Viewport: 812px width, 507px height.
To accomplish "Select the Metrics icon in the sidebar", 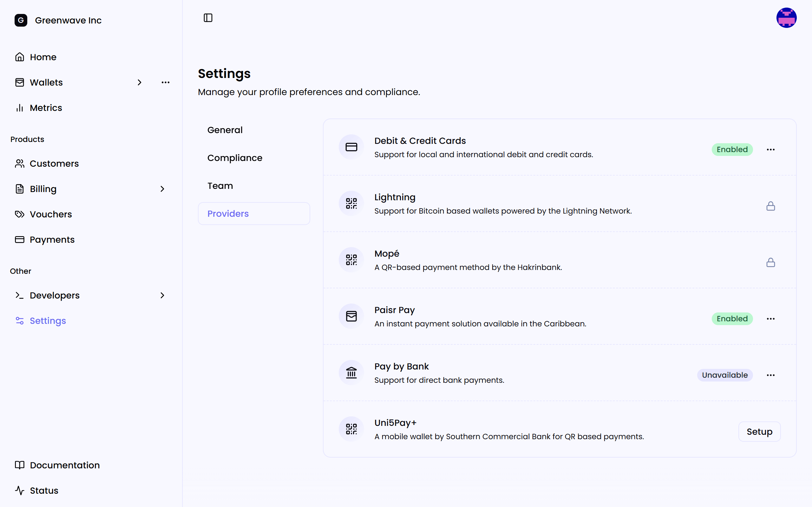I will (x=19, y=108).
